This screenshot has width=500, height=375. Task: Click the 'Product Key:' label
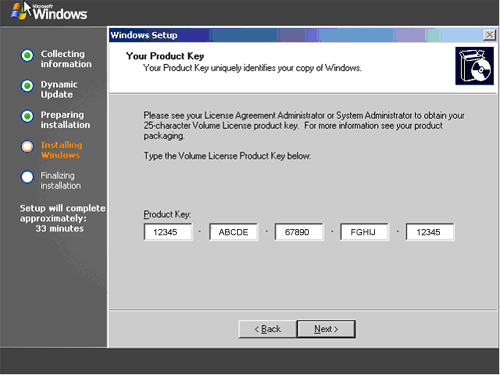[x=167, y=214]
